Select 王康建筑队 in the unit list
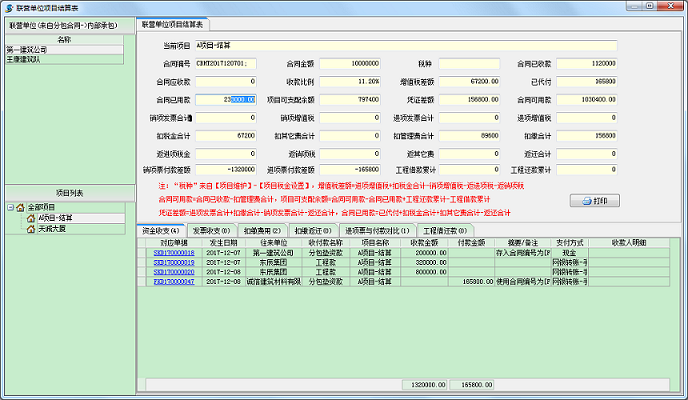This screenshot has height=400, width=688. coord(26,59)
